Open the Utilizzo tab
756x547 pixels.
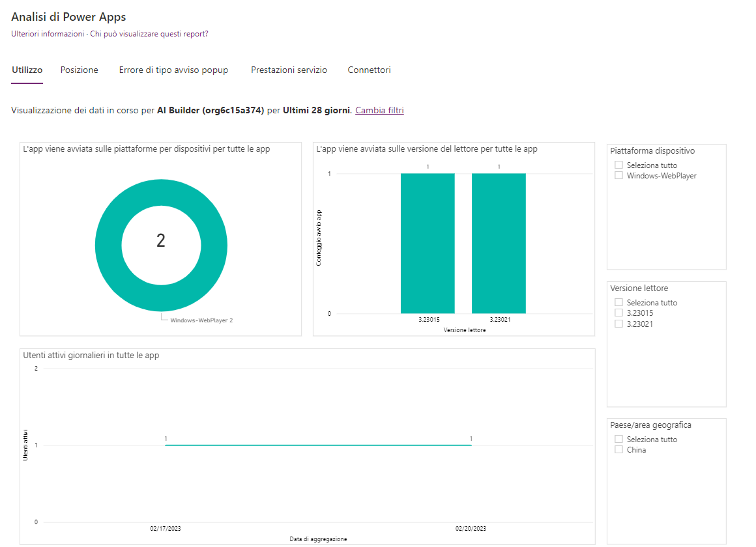(x=27, y=70)
